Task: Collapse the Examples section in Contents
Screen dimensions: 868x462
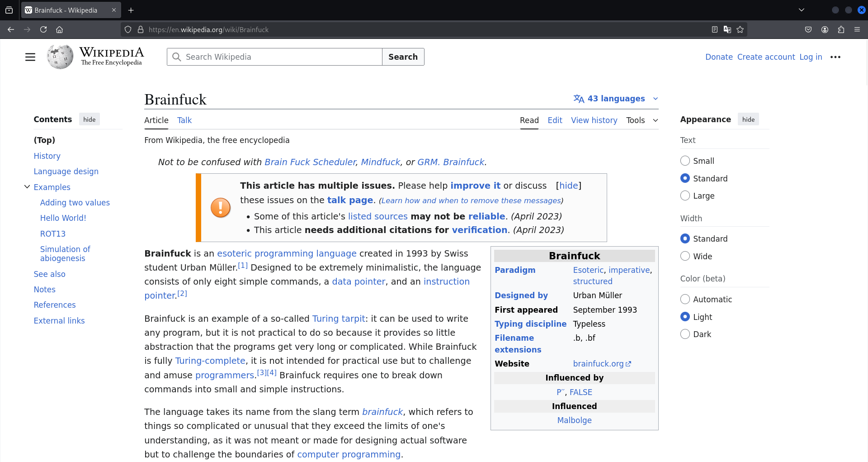Action: pyautogui.click(x=27, y=187)
